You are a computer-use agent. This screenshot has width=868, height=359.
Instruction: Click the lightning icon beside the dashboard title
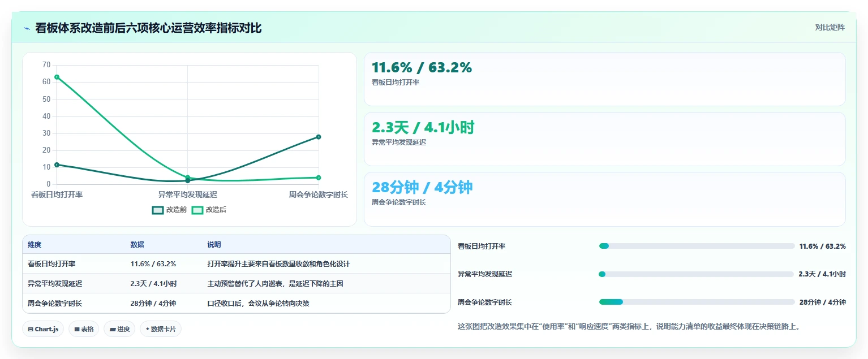click(27, 28)
